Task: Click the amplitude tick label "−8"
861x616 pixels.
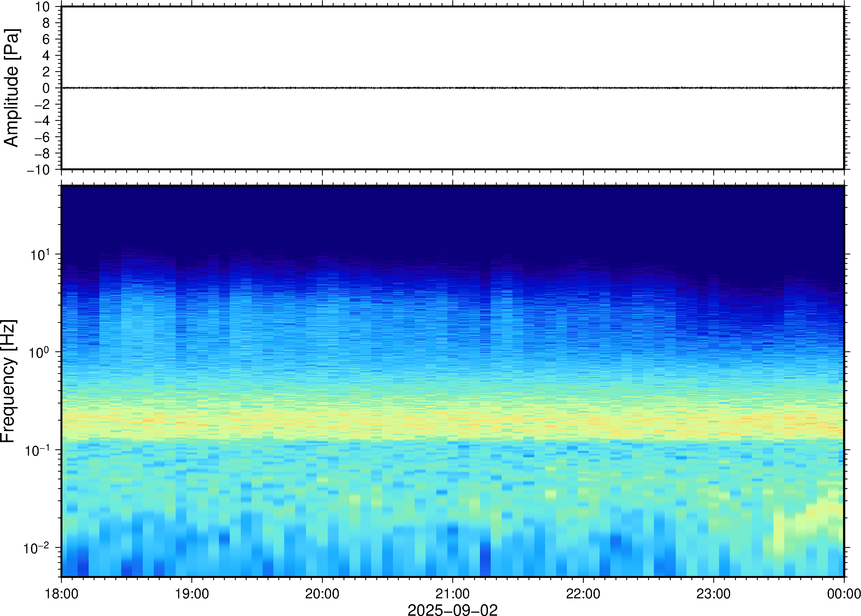Action: click(x=42, y=153)
